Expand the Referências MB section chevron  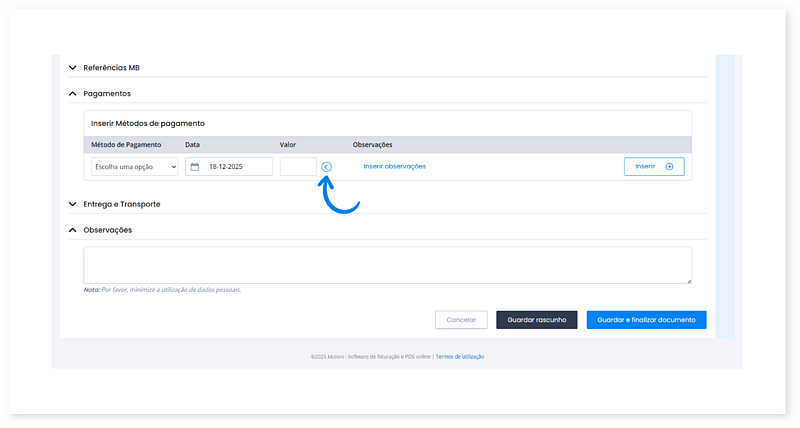pyautogui.click(x=72, y=67)
